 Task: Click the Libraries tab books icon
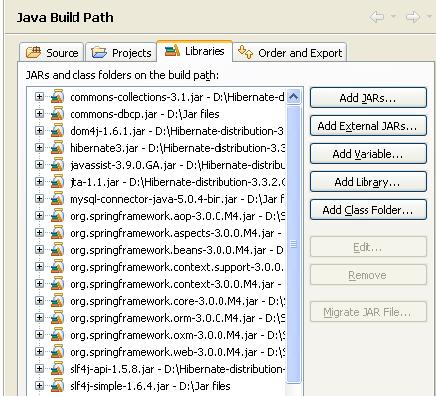[x=172, y=51]
